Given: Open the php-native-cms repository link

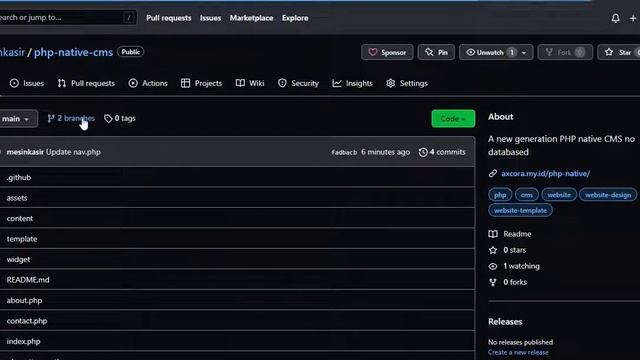Looking at the screenshot, I should pyautogui.click(x=73, y=52).
